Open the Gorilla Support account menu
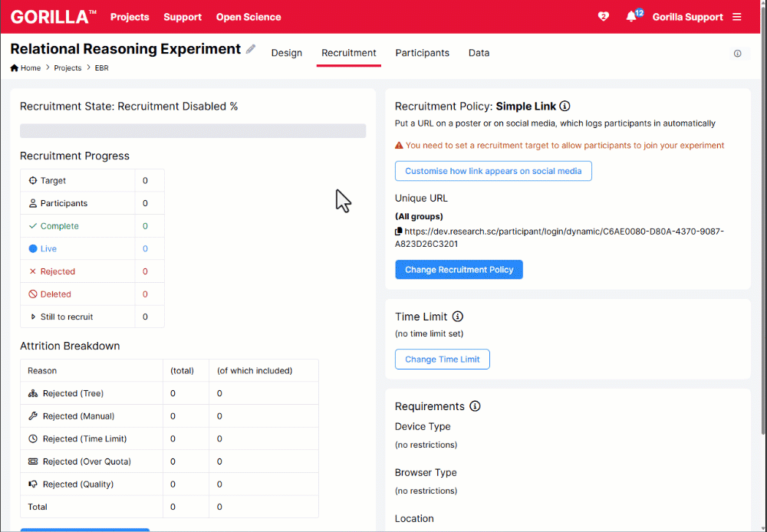This screenshot has height=532, width=767. click(687, 17)
